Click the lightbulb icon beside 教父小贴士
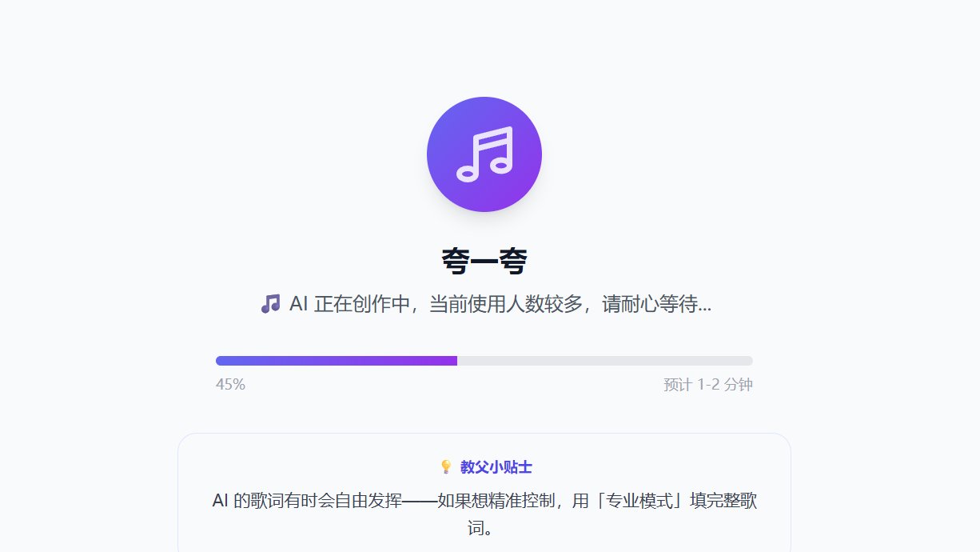This screenshot has width=980, height=552. coord(446,467)
